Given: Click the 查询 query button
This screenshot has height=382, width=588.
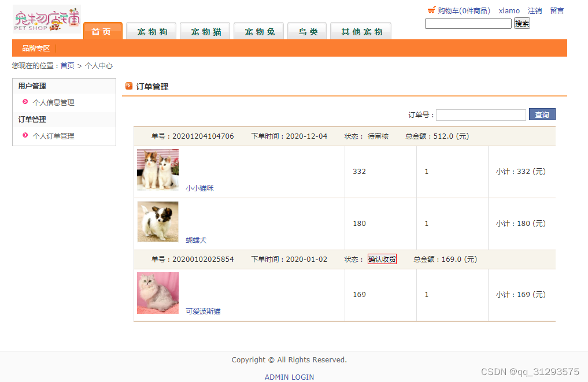Looking at the screenshot, I should (542, 114).
